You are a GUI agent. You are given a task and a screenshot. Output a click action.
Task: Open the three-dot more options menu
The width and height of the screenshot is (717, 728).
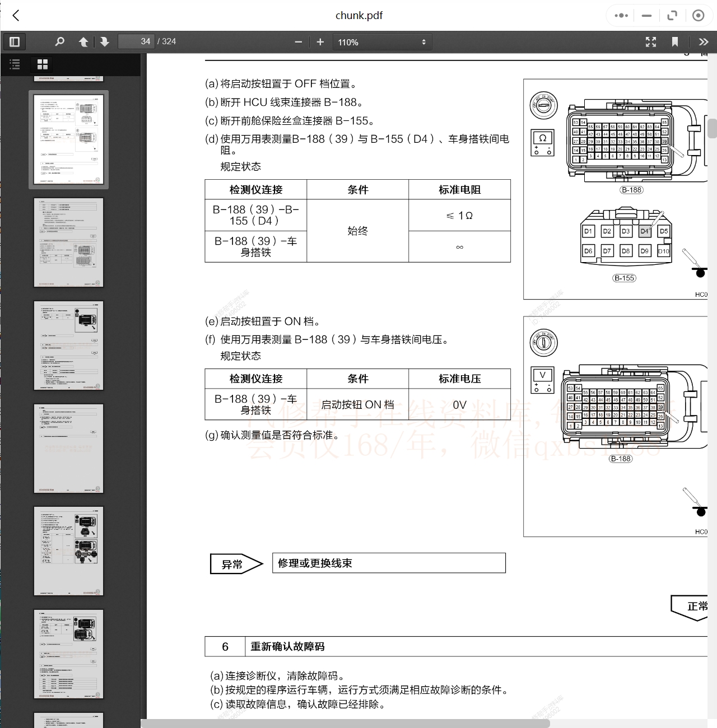621,16
